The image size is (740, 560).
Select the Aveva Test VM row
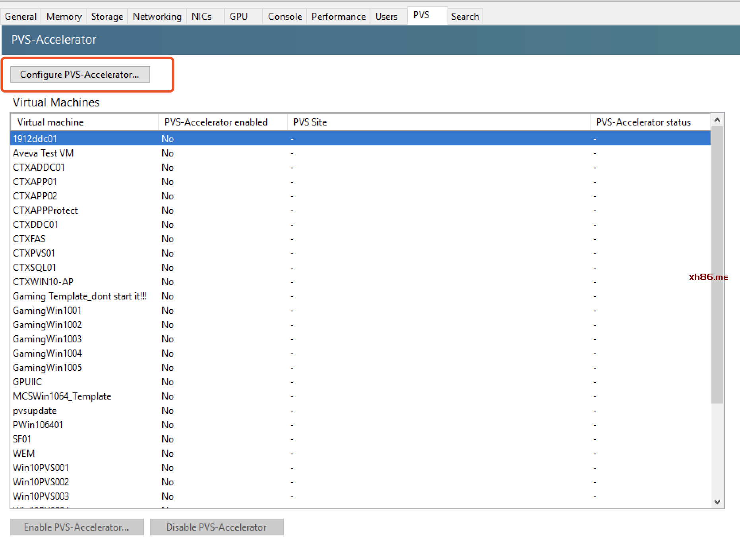43,153
